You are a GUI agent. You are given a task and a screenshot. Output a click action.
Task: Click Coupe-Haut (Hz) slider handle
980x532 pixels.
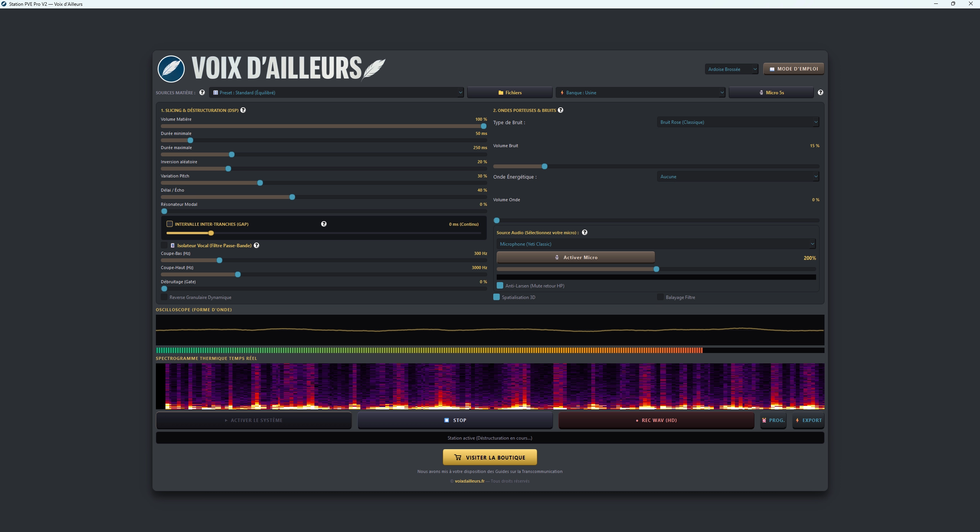point(238,274)
